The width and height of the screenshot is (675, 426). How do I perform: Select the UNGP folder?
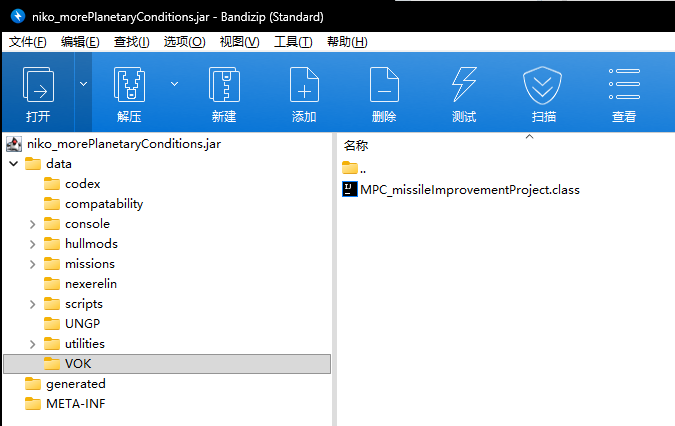(83, 324)
